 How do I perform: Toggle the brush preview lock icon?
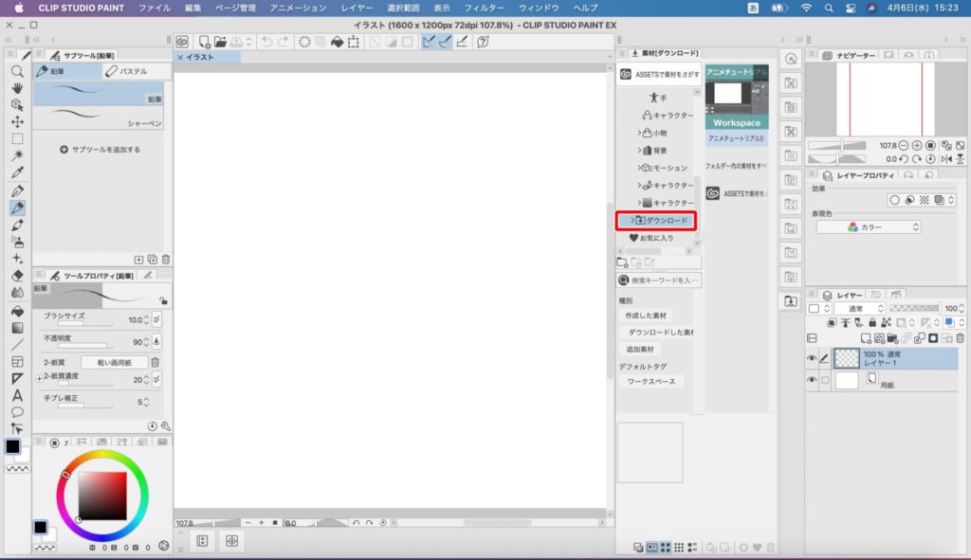coord(164,300)
